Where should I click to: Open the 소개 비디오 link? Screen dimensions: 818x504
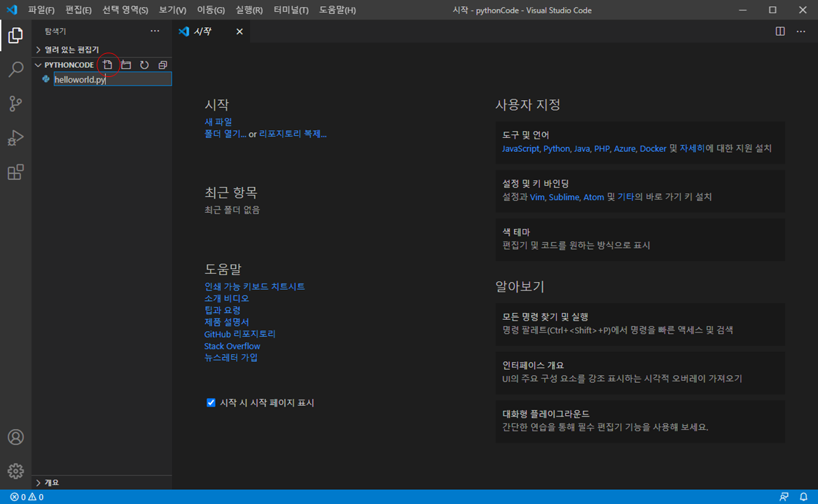226,299
